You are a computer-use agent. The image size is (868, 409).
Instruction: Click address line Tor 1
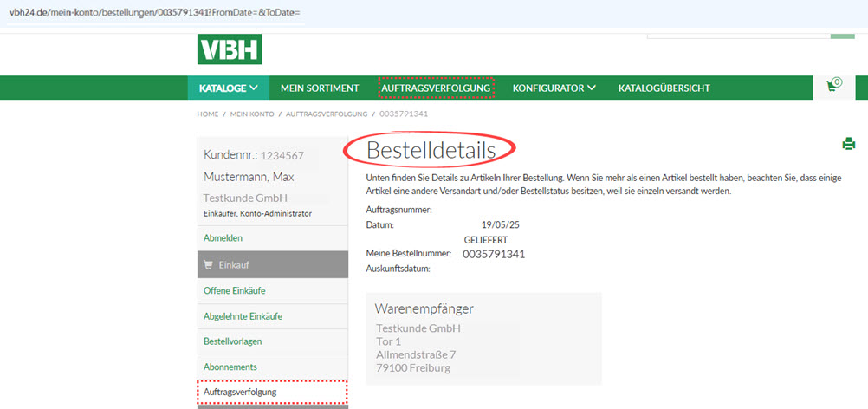[x=389, y=341]
